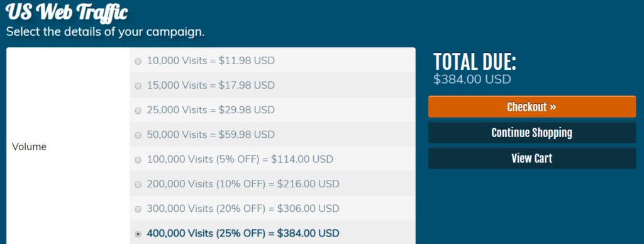Click the 'Select the details of your campaign' text

click(x=105, y=31)
